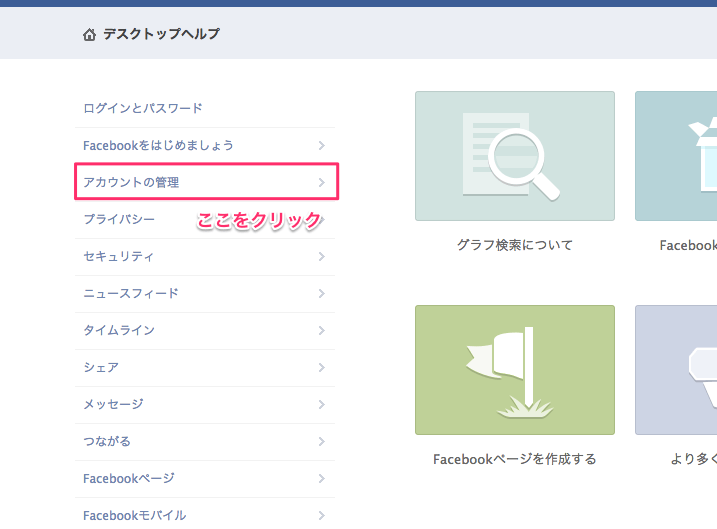Viewport: 717px width, 529px height.
Task: Open ログインとパスワード help topic
Action: tap(143, 108)
